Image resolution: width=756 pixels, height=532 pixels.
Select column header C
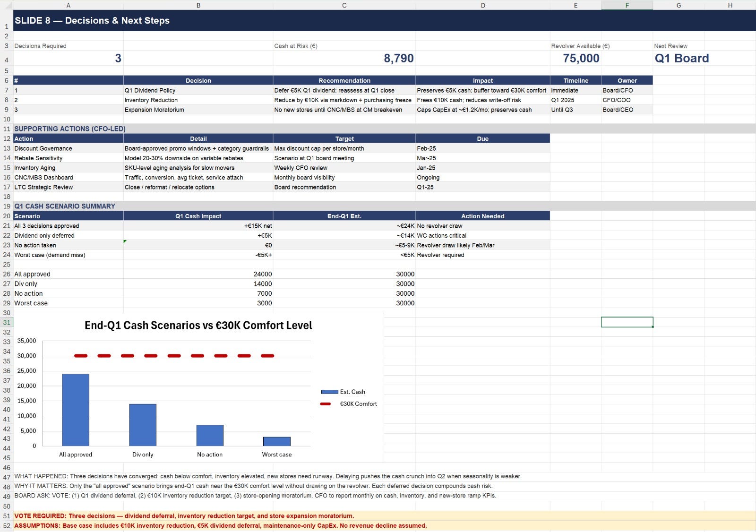(344, 5)
